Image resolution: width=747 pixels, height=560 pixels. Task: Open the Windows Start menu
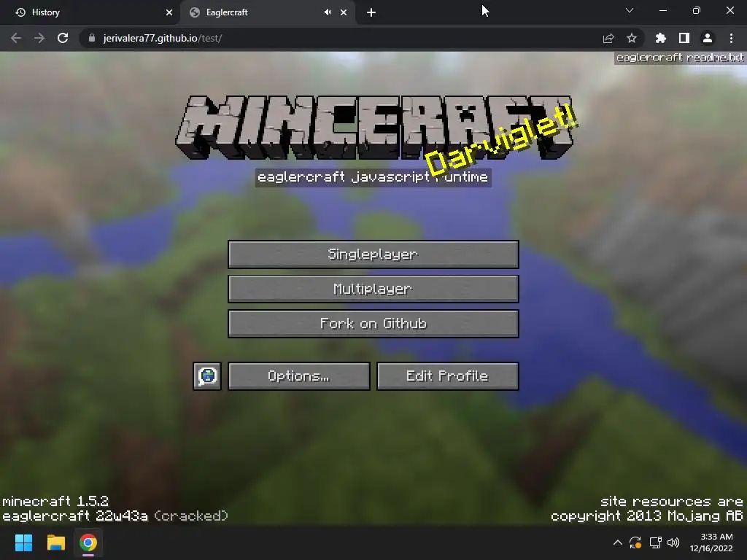pos(23,542)
